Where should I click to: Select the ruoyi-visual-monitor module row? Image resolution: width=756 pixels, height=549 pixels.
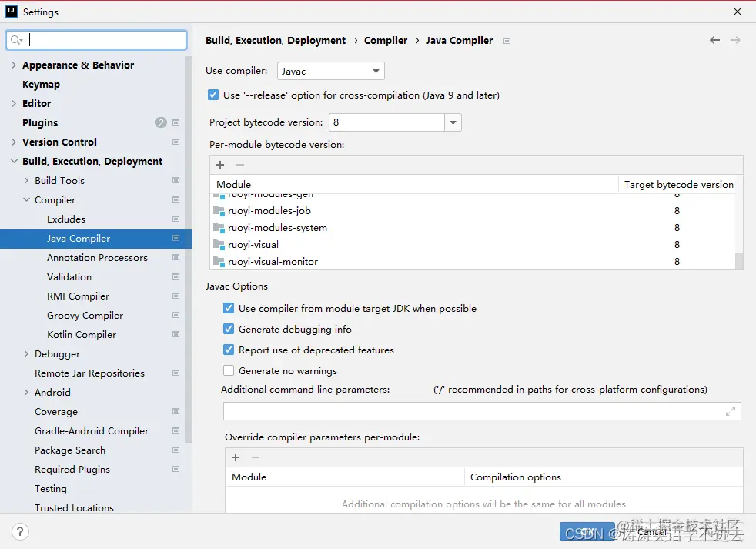[x=473, y=262]
